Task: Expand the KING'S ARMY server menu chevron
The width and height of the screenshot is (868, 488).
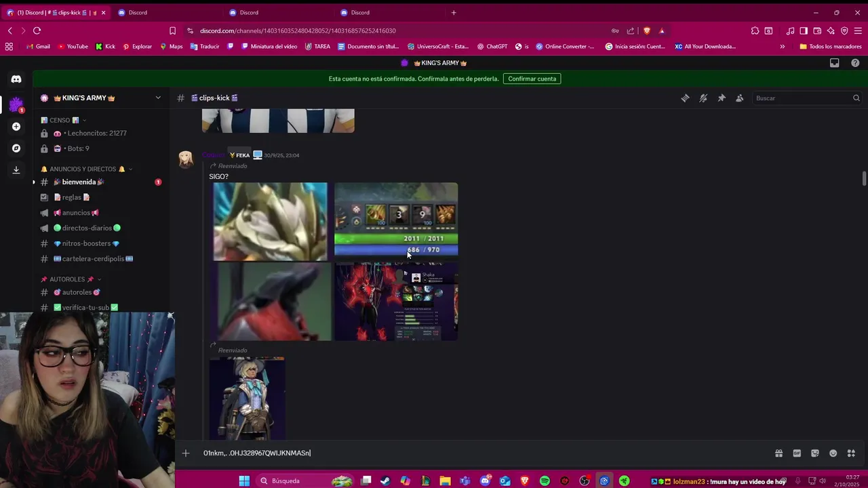Action: click(x=158, y=98)
